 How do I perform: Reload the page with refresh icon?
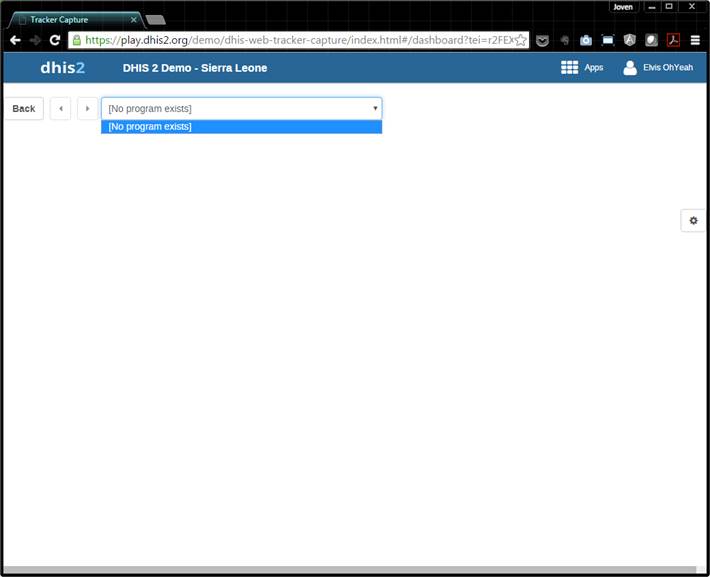point(55,40)
